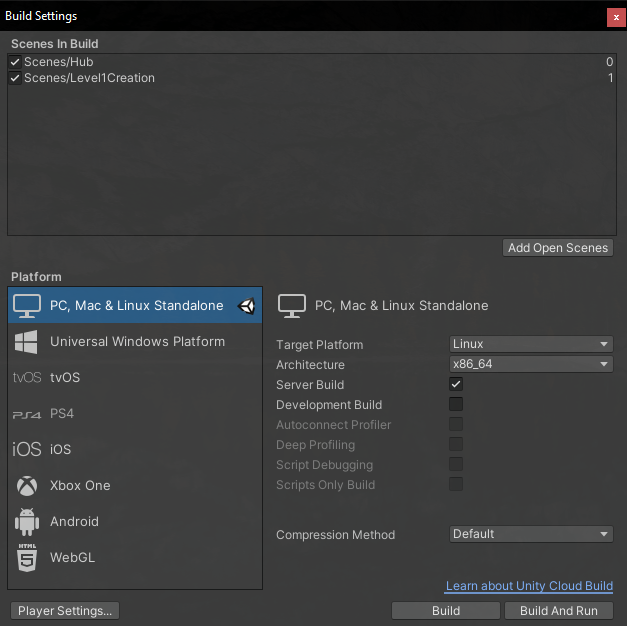The image size is (627, 626).
Task: Click the Build button
Action: [x=446, y=611]
